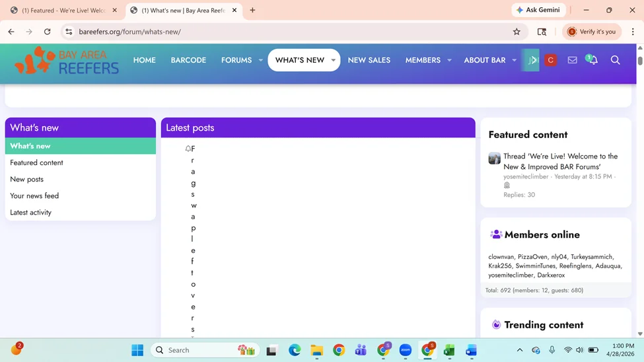Bookmark this page with the star icon
This screenshot has height=362, width=644.
pos(517,32)
